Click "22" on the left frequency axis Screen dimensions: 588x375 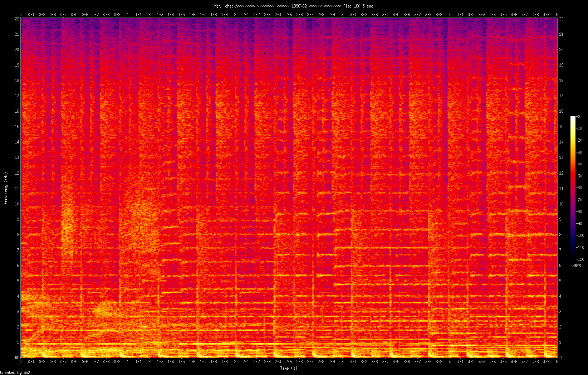pos(17,19)
